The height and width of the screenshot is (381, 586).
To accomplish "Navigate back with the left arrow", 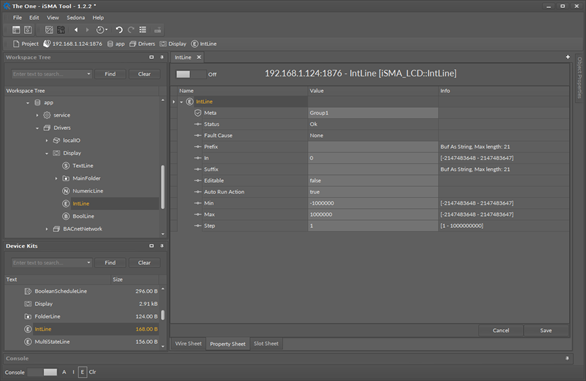I will point(76,30).
